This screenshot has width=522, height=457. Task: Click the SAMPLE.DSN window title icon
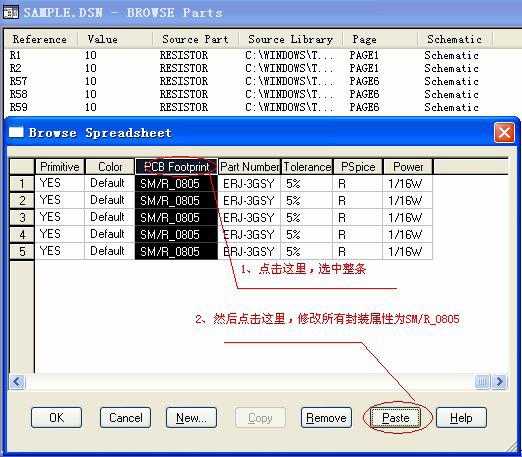pos(10,12)
